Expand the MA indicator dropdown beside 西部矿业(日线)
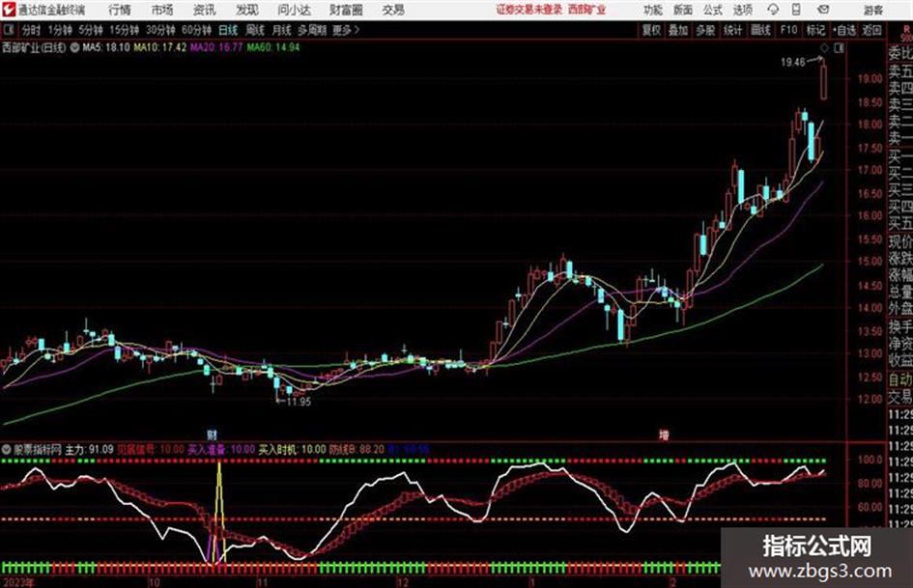Image resolution: width=913 pixels, height=588 pixels. pos(74,47)
